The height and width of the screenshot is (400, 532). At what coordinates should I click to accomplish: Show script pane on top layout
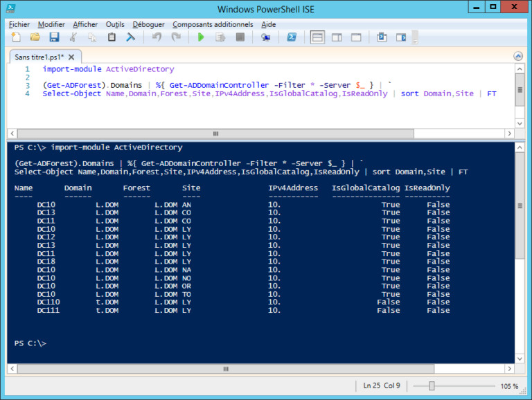point(317,37)
